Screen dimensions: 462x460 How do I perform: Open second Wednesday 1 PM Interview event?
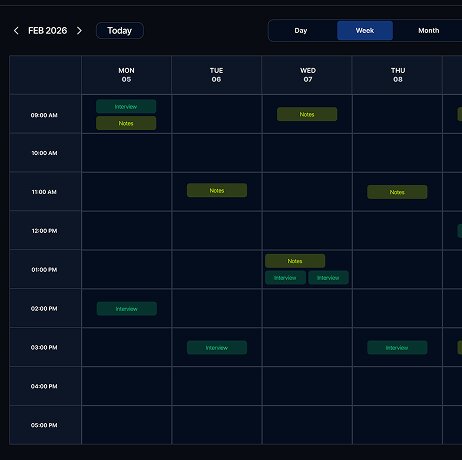[328, 278]
